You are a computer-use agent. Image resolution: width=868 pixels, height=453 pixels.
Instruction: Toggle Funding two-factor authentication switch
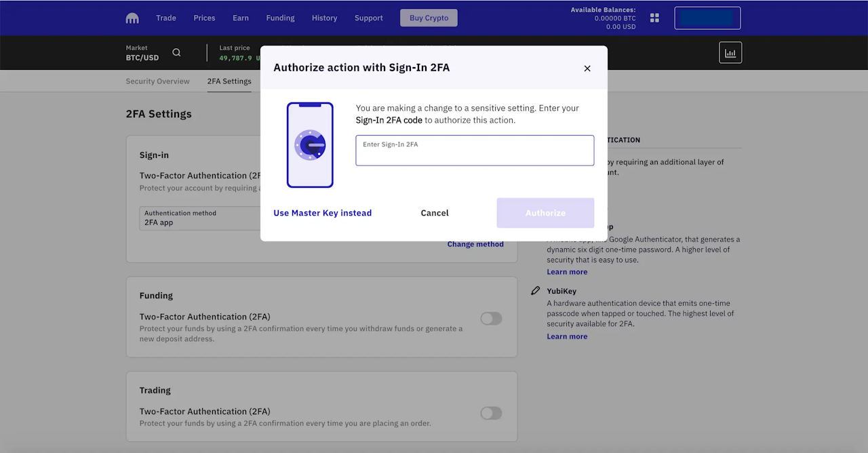491,319
